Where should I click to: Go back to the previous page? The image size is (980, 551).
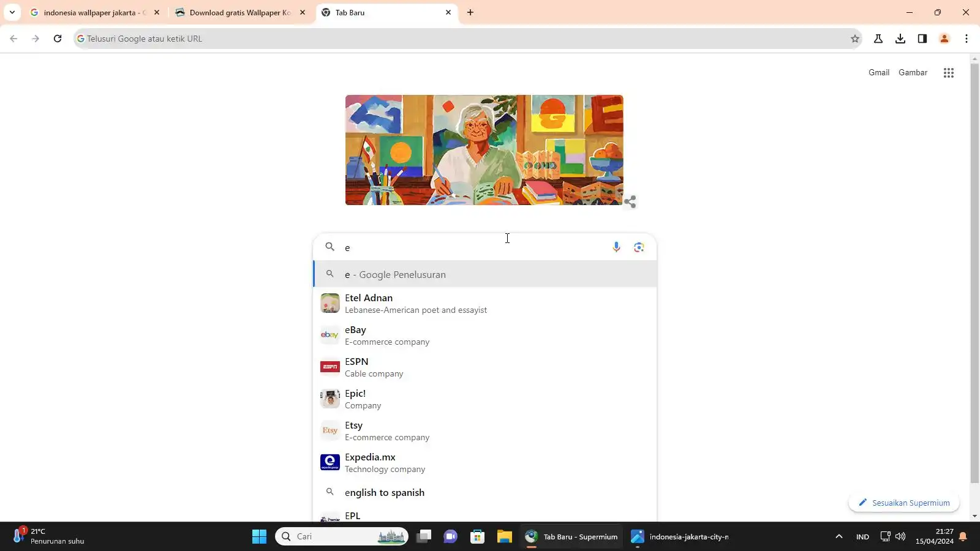click(x=13, y=39)
